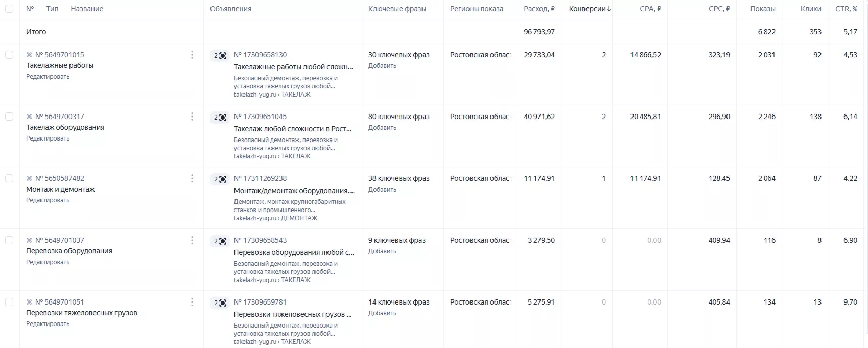Open three-dot menu for Такелажные работы group
Viewport: 868px width, 348px height.
click(x=192, y=55)
